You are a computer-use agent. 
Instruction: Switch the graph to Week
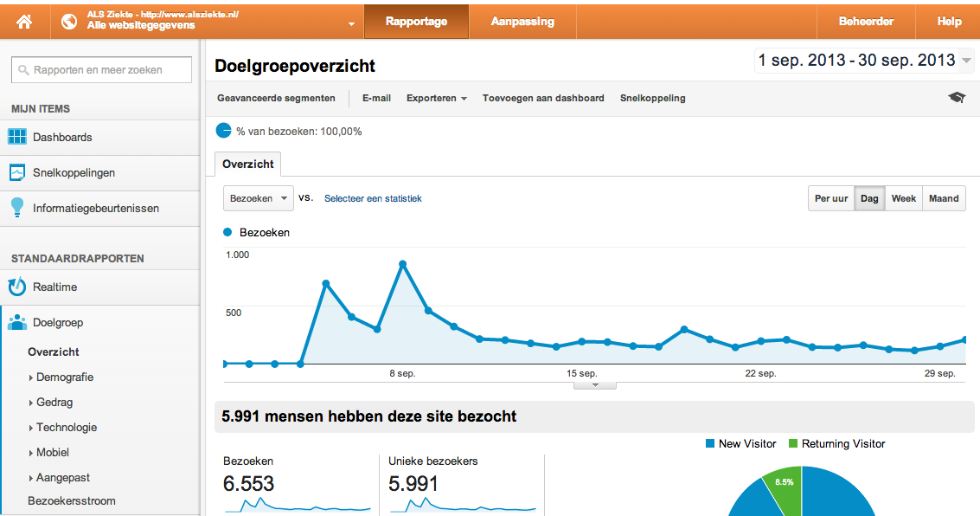coord(904,198)
